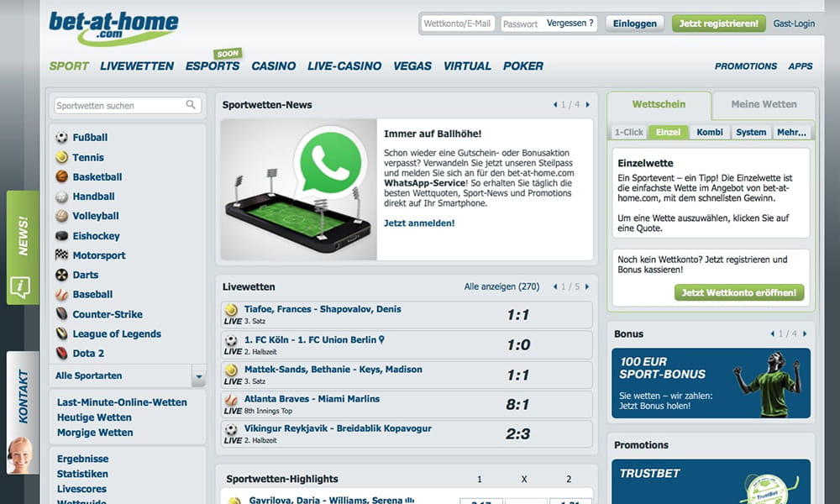Switch to the Meine Wetten tab
The image size is (840, 504).
click(764, 104)
